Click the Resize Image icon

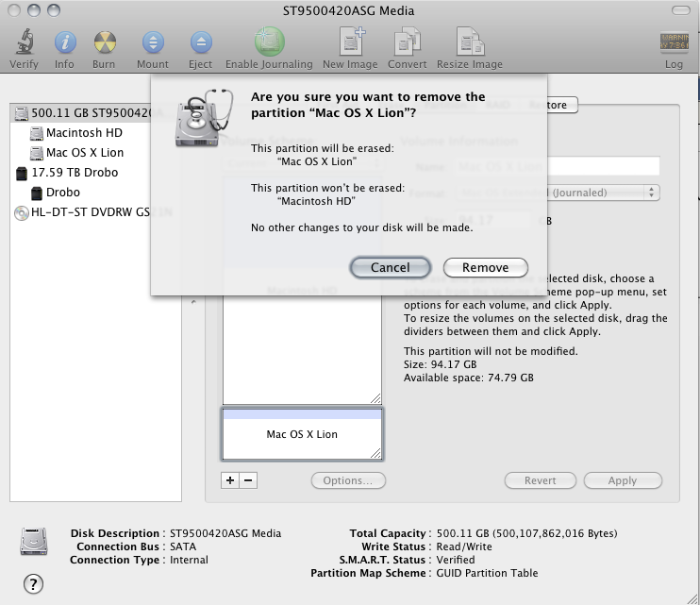tap(470, 42)
